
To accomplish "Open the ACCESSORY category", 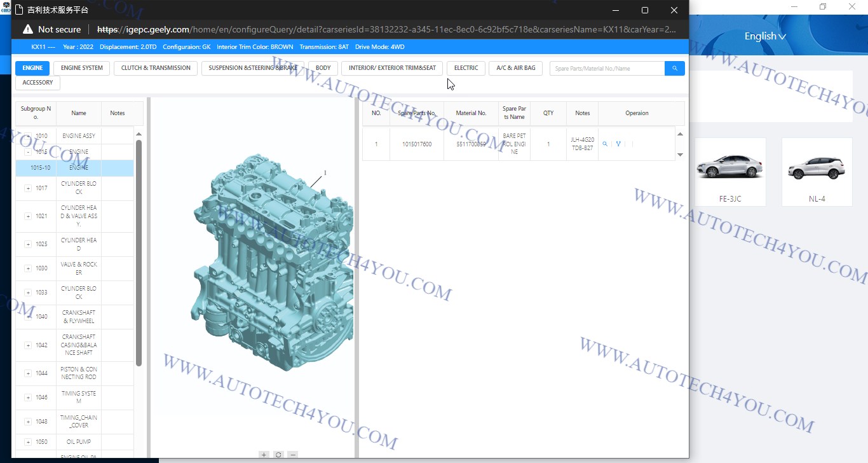I will point(37,83).
